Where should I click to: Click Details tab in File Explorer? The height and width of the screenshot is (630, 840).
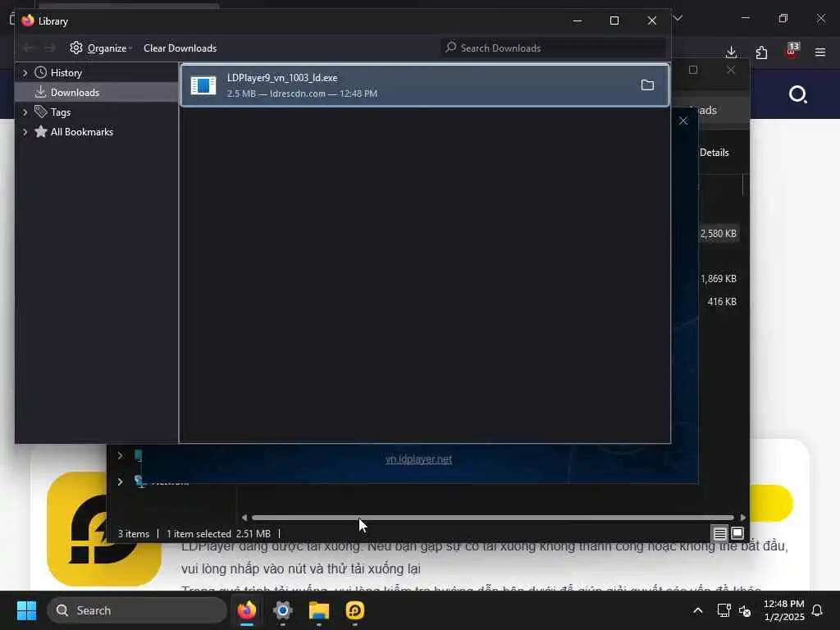714,153
